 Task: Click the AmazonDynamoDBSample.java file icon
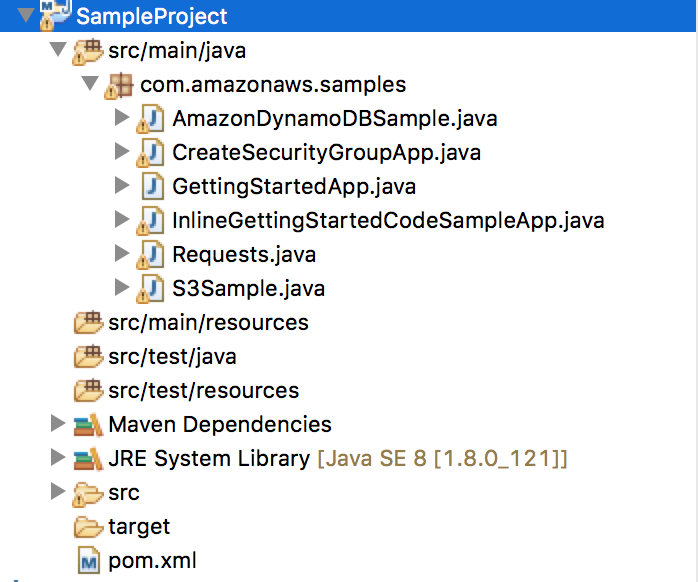pyautogui.click(x=151, y=119)
